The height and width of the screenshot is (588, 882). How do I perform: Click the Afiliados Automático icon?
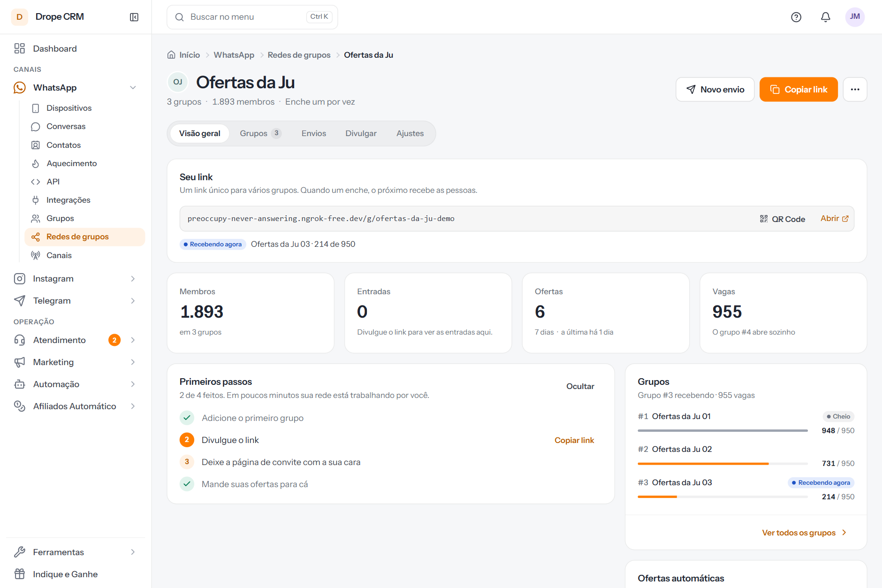click(20, 406)
